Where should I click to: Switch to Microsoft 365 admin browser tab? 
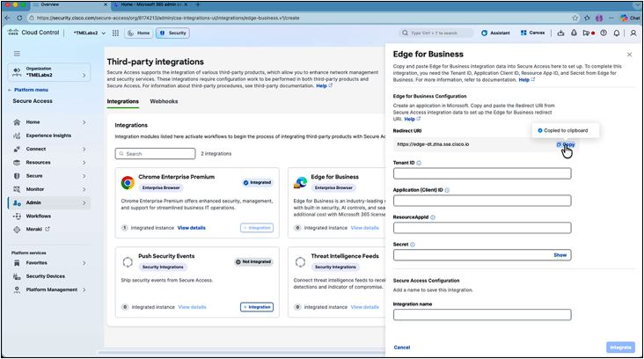[x=150, y=4]
